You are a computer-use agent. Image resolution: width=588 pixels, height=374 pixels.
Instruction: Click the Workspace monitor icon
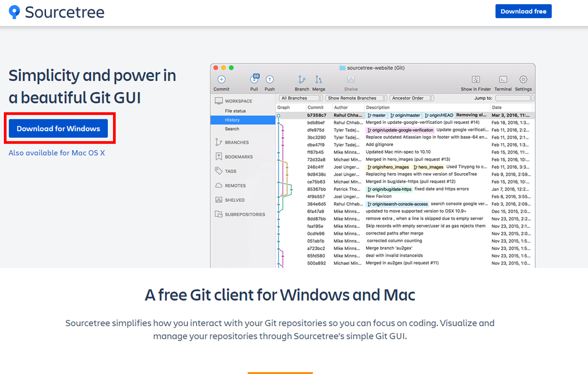click(x=219, y=101)
